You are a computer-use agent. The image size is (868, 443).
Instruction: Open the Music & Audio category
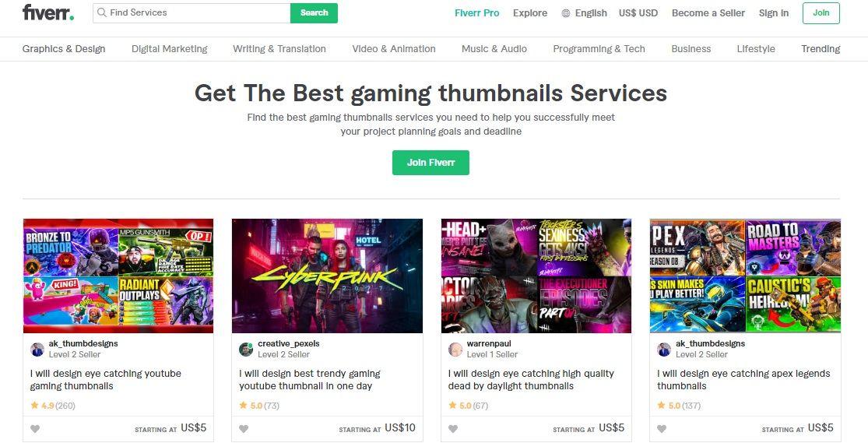point(494,49)
